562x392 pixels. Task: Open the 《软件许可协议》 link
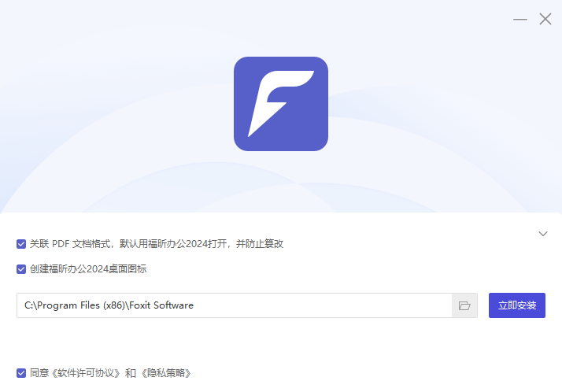coord(87,373)
